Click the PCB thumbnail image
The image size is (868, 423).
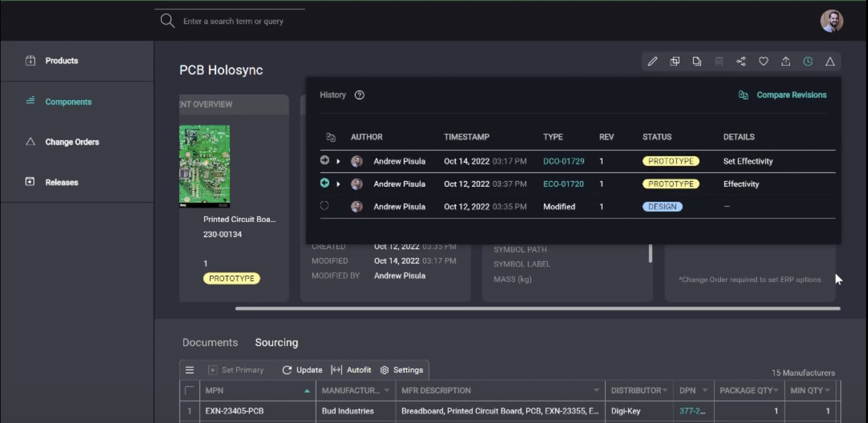click(204, 166)
